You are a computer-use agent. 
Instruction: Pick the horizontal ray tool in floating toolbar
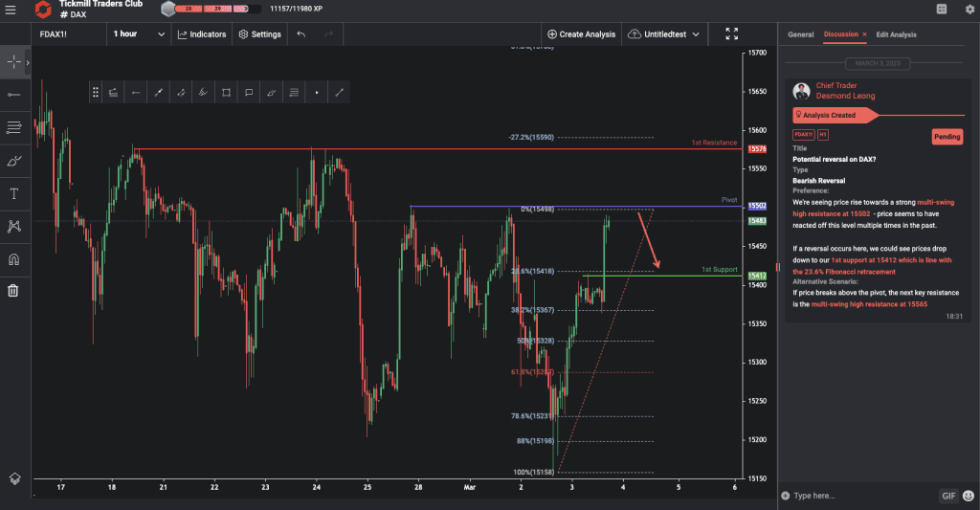tap(136, 93)
